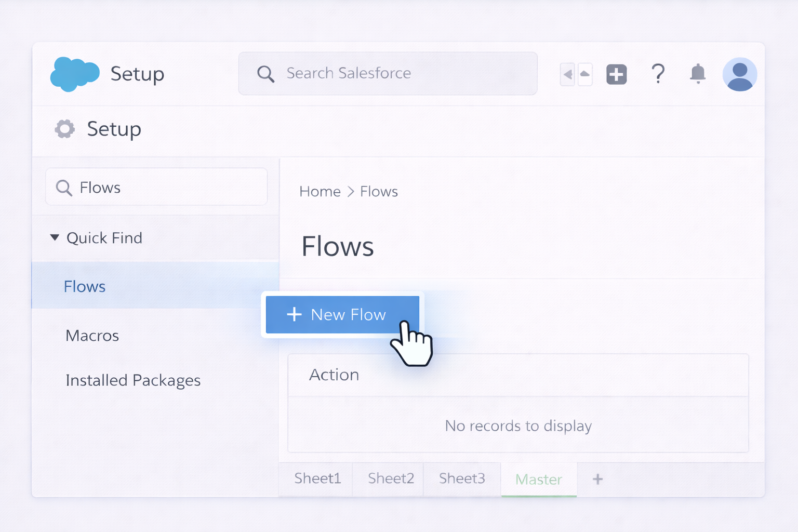Click the Flows page heading
This screenshot has height=532, width=798.
tap(338, 246)
